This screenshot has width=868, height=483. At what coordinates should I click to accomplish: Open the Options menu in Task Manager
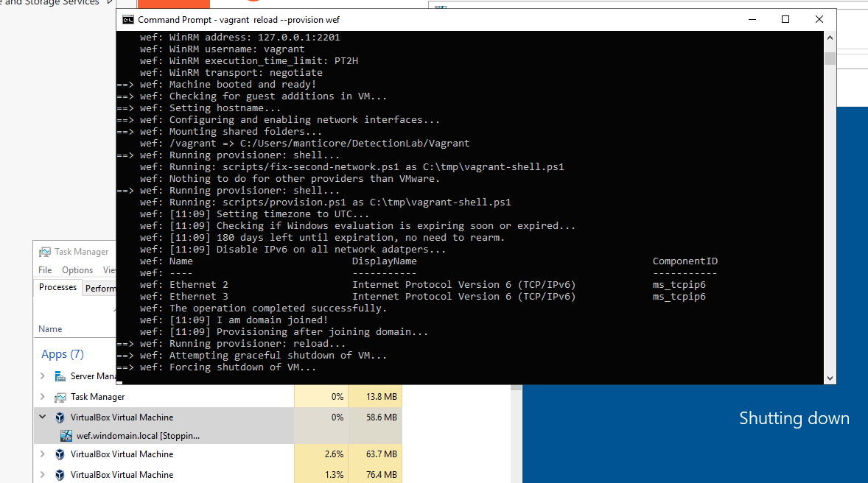[x=77, y=269]
